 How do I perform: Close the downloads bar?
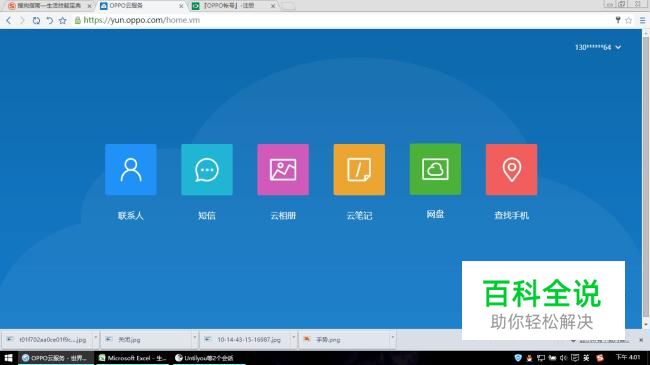[x=641, y=340]
